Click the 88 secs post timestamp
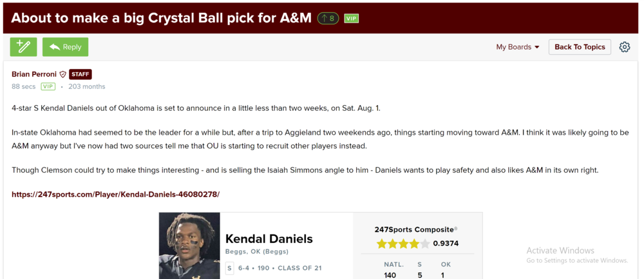This screenshot has width=644, height=279. point(24,86)
